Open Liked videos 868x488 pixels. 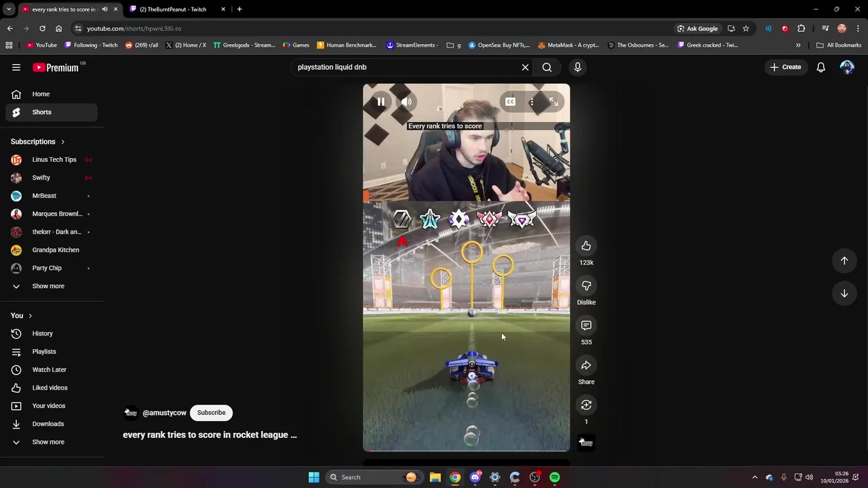pyautogui.click(x=52, y=388)
